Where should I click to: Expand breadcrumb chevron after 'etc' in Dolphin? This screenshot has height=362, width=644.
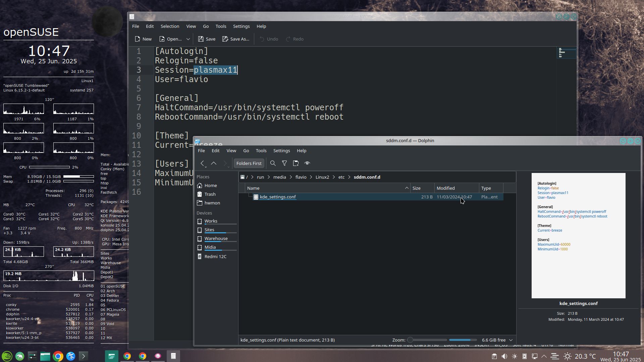pos(349,177)
